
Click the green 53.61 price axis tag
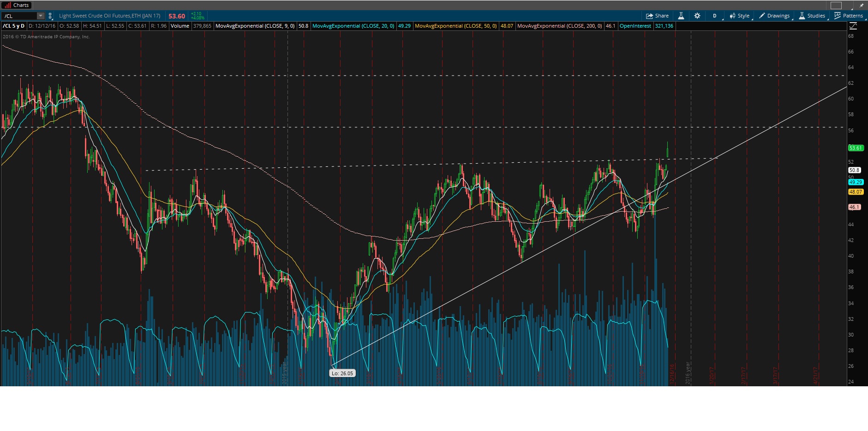(x=856, y=148)
